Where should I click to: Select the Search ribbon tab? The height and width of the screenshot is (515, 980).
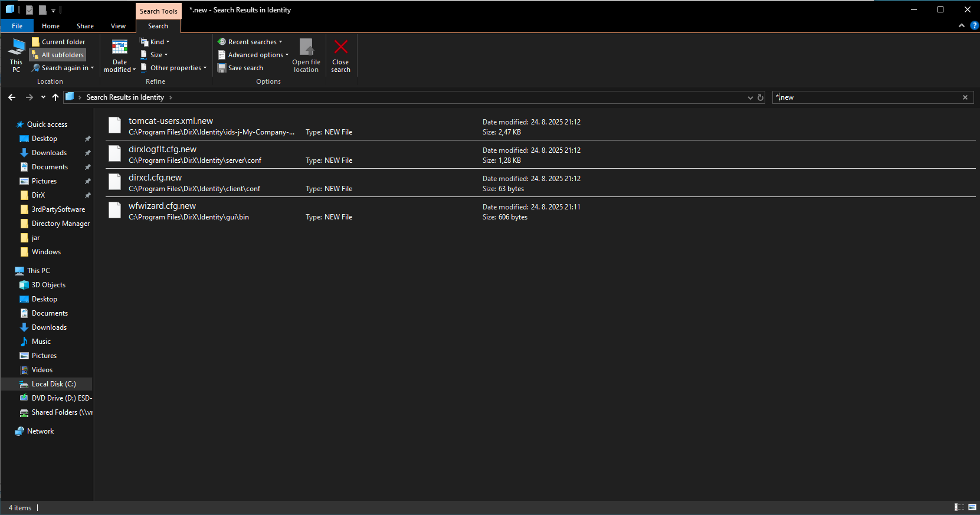click(158, 26)
